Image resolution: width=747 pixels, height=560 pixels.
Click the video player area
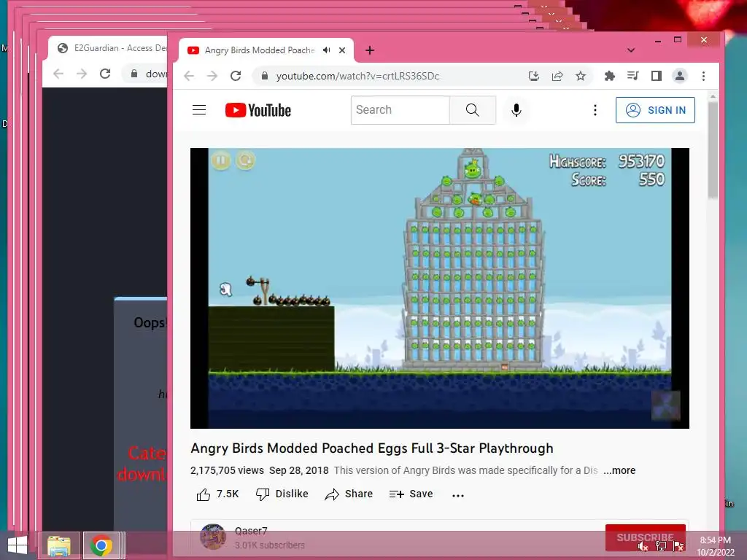440,288
